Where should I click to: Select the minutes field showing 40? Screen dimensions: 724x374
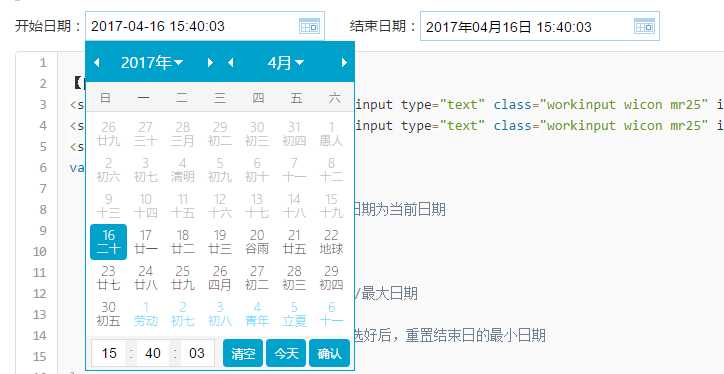click(x=153, y=354)
